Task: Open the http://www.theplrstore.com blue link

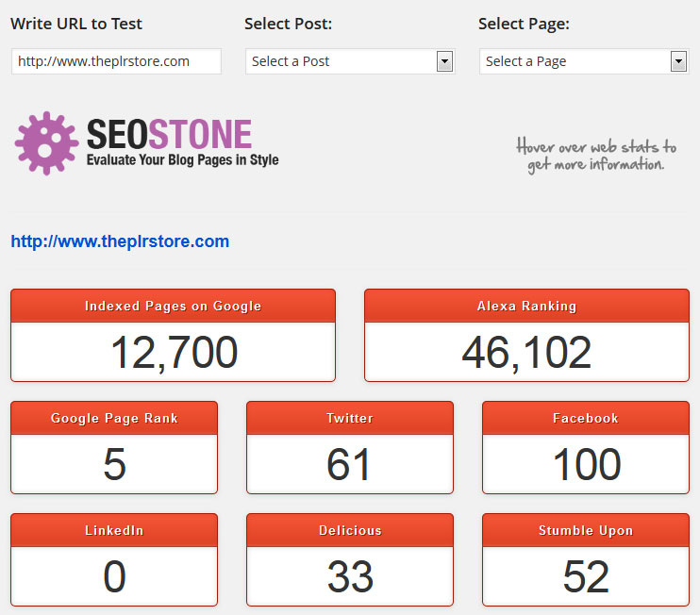Action: (120, 241)
